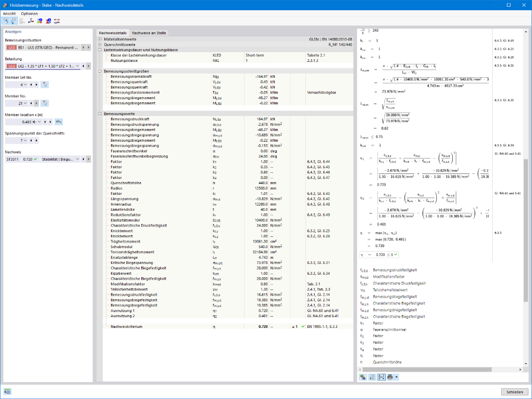The width and height of the screenshot is (532, 399).
Task: Click Member location x value field
Action: 21,122
